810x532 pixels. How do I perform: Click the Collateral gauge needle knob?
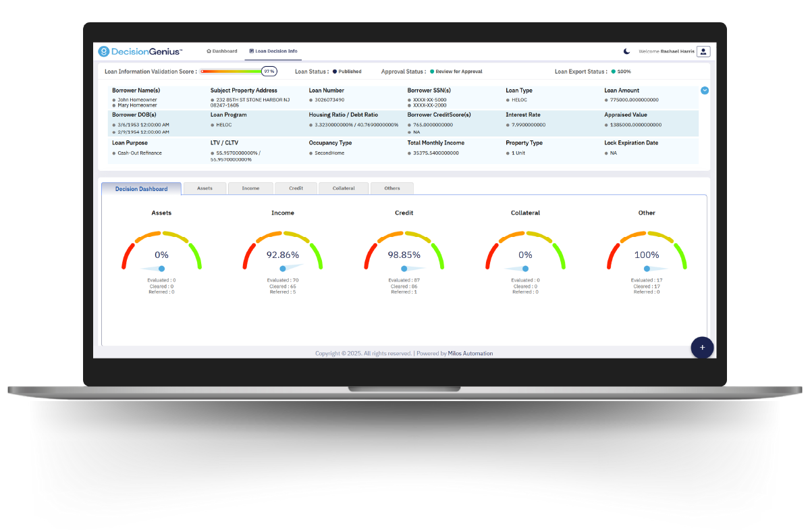click(525, 269)
